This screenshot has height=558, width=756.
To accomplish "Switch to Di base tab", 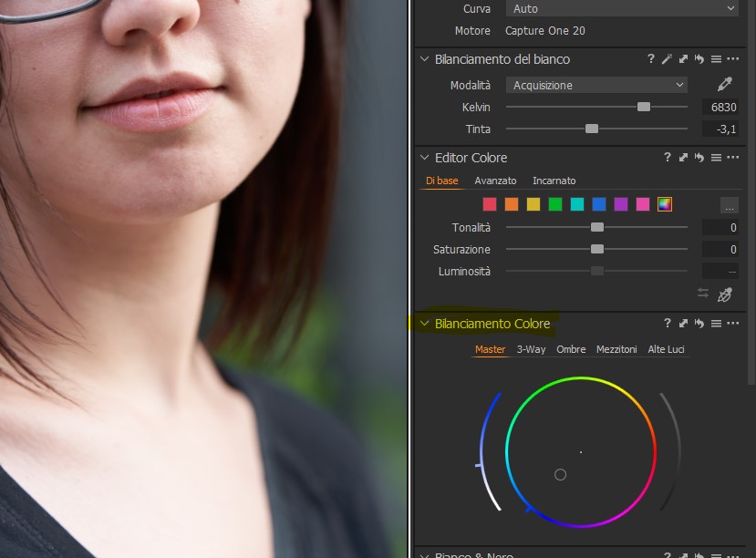I will click(x=441, y=181).
